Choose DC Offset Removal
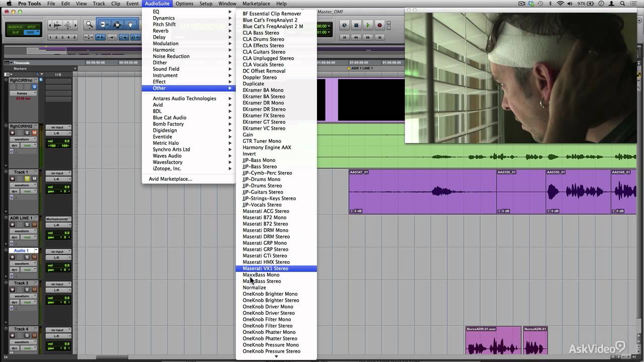Screen dimensions: 644x362 (x=276, y=71)
